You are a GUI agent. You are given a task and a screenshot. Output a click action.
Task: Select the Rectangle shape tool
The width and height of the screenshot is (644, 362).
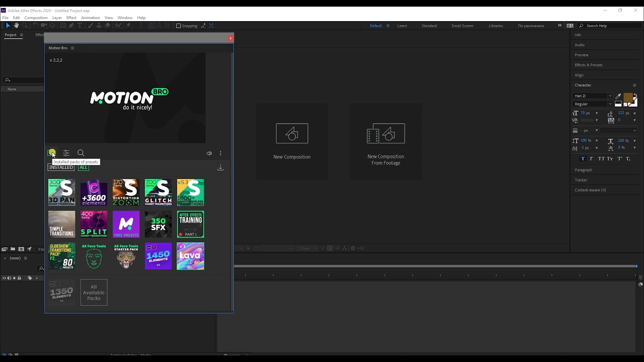click(x=63, y=26)
